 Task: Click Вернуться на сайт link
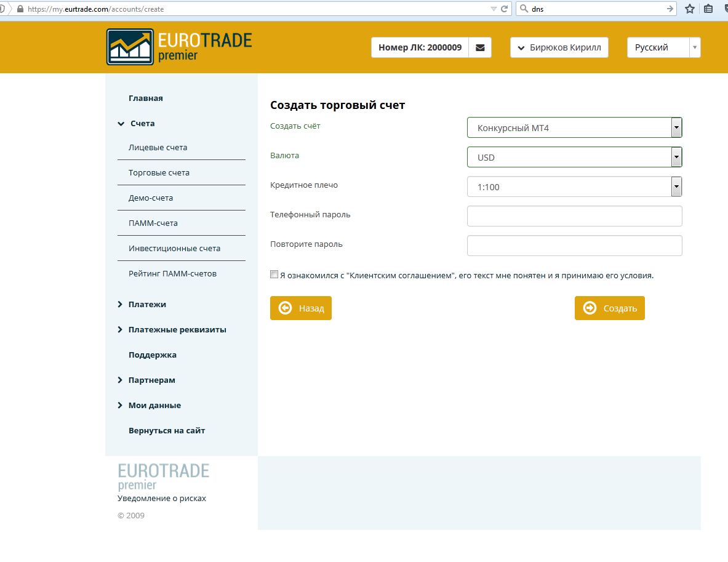167,430
